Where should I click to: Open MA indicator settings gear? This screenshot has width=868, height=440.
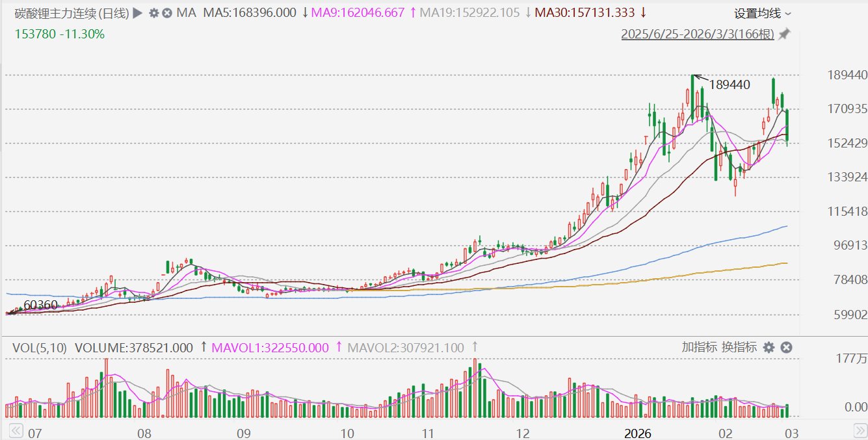click(x=153, y=13)
